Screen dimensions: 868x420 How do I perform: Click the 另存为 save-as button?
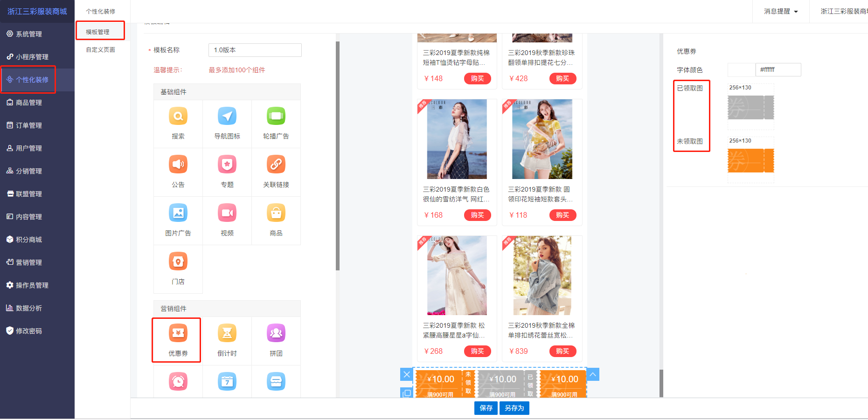tap(514, 408)
